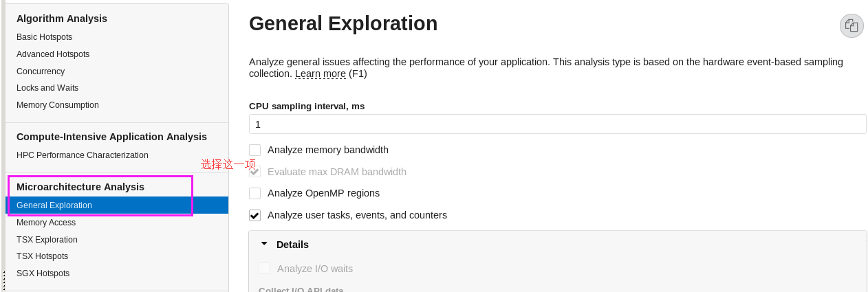Click the CPU sampling interval field
Screen dimensions: 868x292
tap(557, 124)
